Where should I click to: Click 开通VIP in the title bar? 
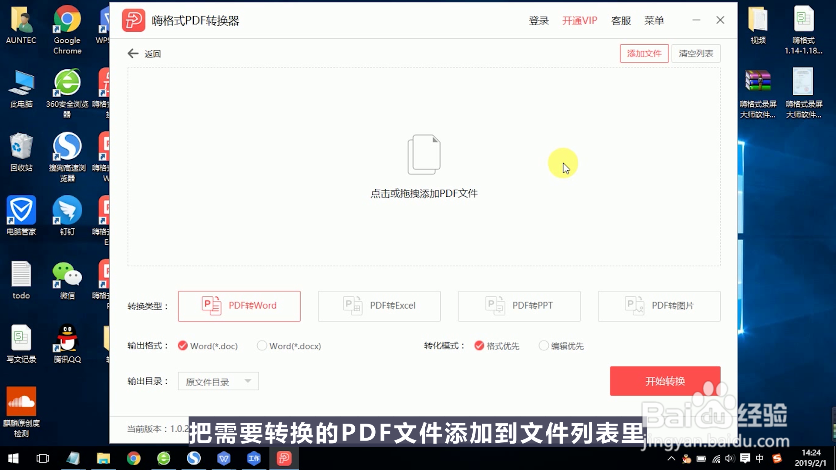[580, 21]
